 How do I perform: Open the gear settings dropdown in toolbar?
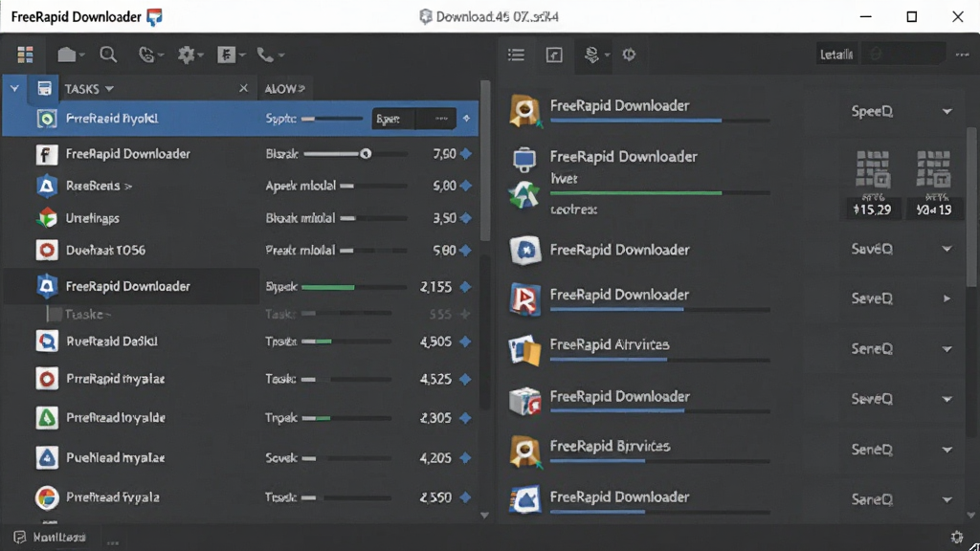190,55
